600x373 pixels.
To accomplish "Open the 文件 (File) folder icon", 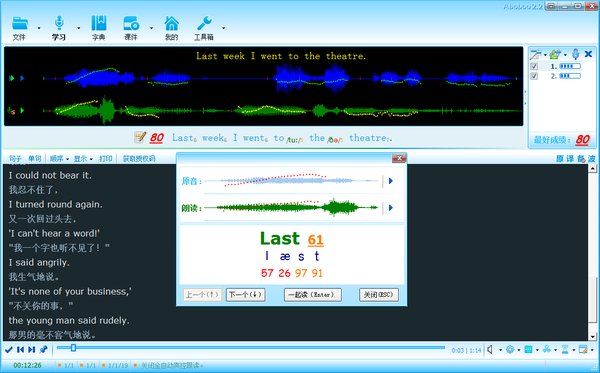I will tap(20, 23).
